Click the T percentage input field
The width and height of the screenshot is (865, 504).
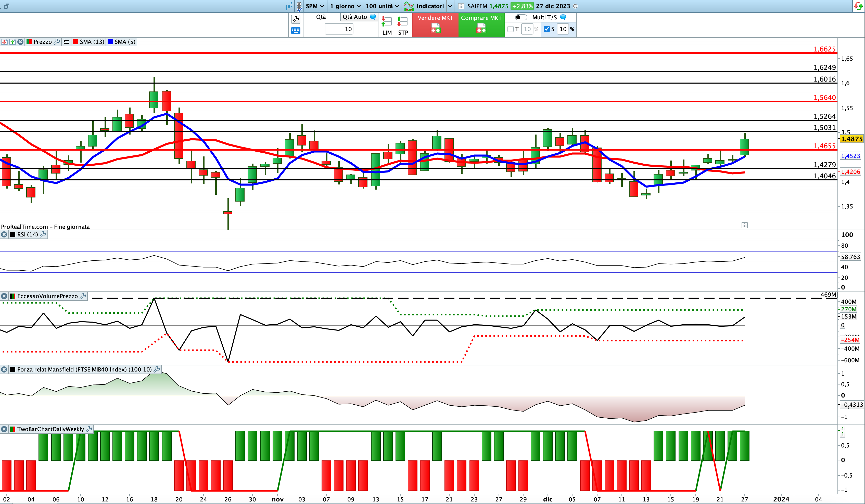527,29
